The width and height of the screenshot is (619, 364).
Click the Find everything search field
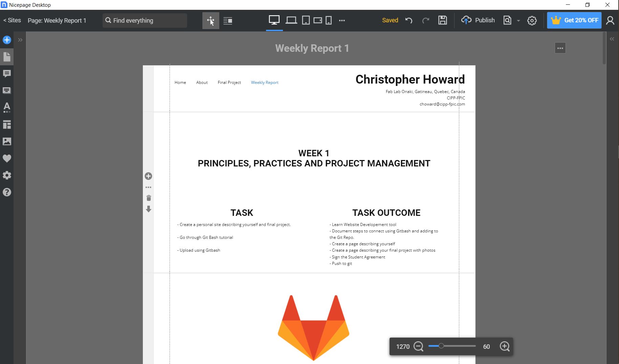[x=145, y=21]
